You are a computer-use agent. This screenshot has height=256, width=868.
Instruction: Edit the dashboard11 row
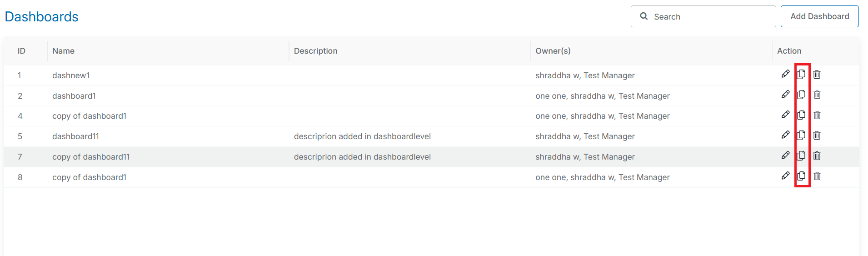(x=785, y=135)
